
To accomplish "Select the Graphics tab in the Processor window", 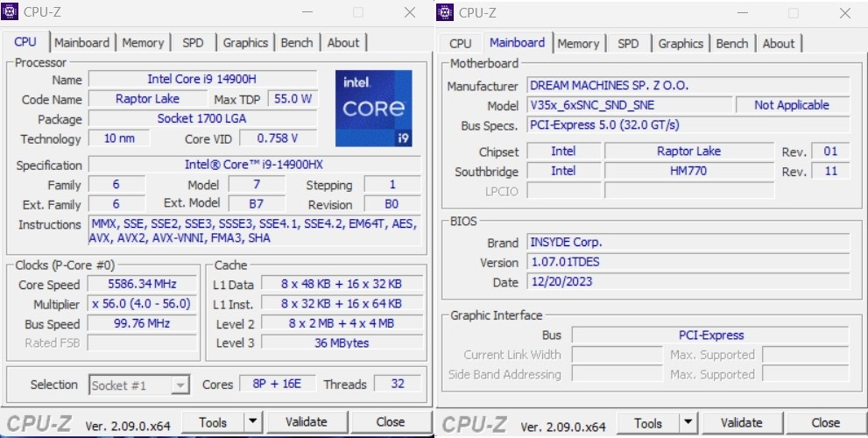I will pos(245,42).
